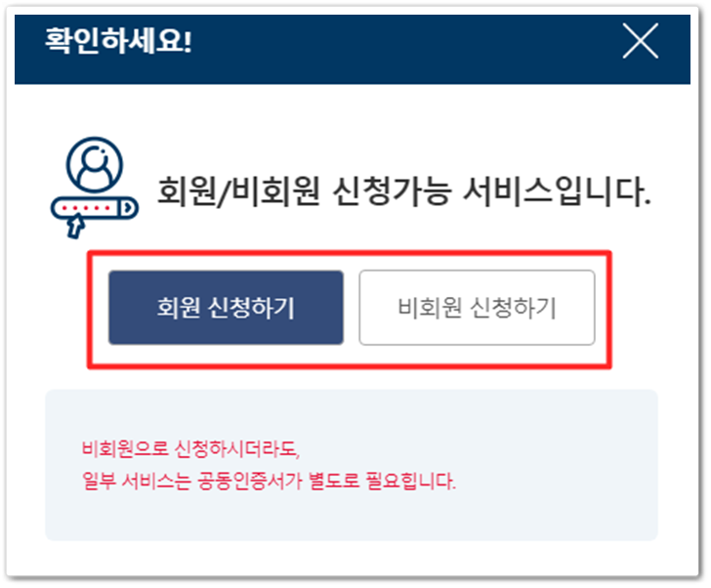The image size is (711, 588).
Task: Click the red notice line 비회원으로 신청하시더라도
Action: 190,449
